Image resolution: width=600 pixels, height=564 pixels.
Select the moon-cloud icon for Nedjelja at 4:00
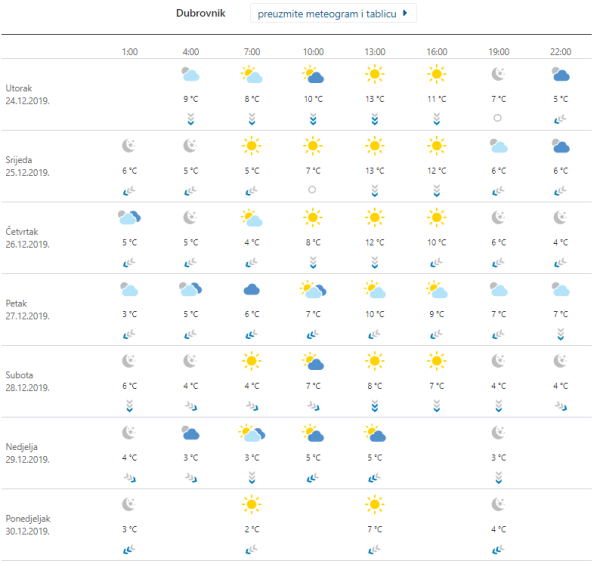coord(191,434)
